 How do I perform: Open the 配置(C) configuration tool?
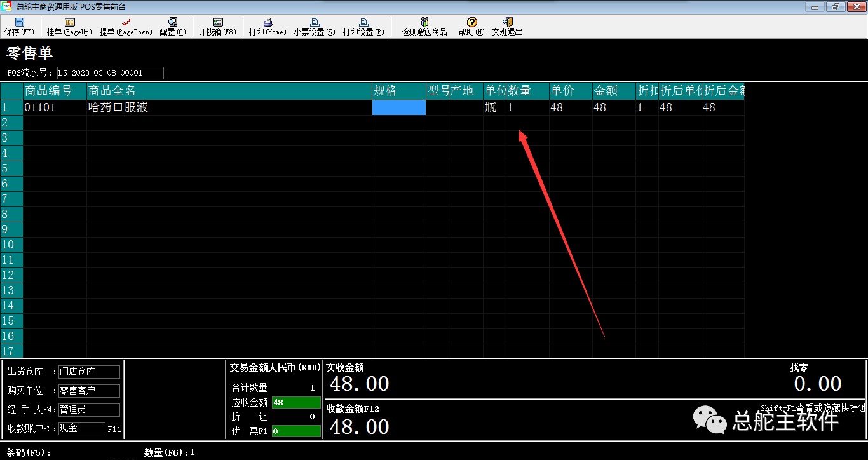(x=173, y=27)
